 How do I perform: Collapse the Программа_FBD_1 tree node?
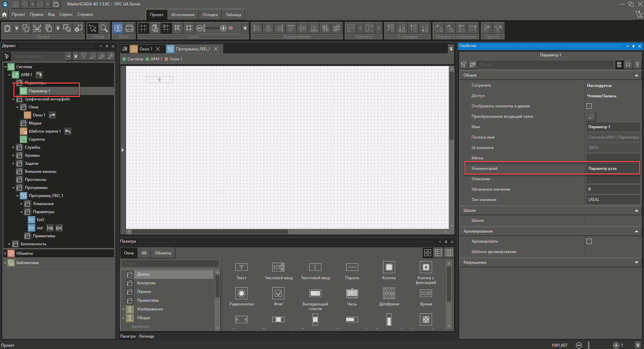(x=17, y=196)
